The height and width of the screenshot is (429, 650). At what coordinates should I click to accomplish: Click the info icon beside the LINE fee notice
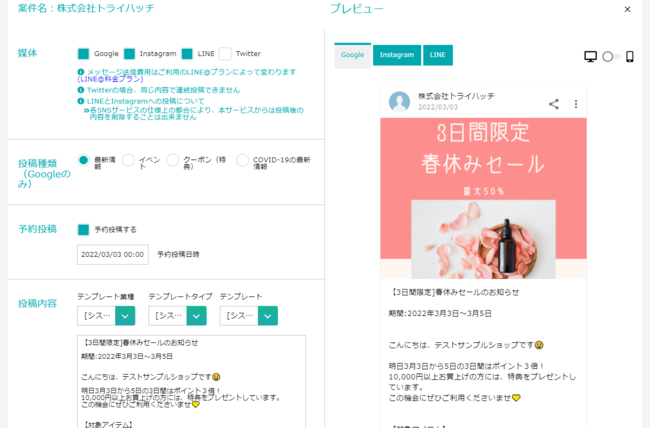pos(81,72)
